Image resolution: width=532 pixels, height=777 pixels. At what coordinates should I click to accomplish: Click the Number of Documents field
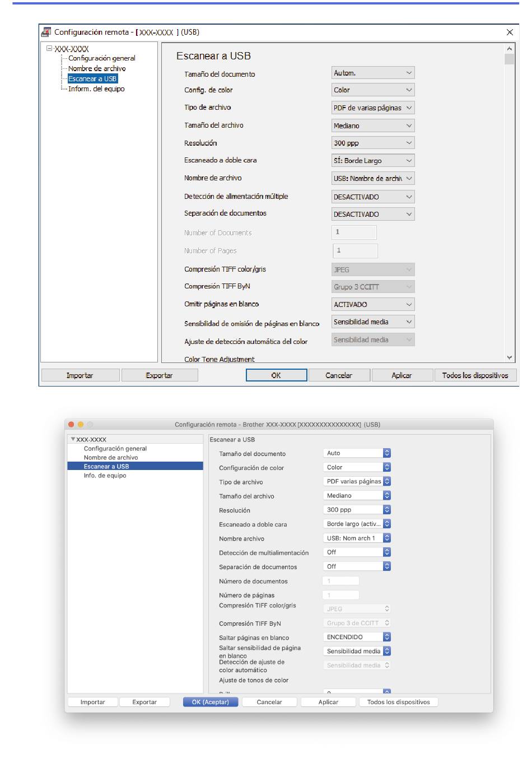tap(354, 232)
